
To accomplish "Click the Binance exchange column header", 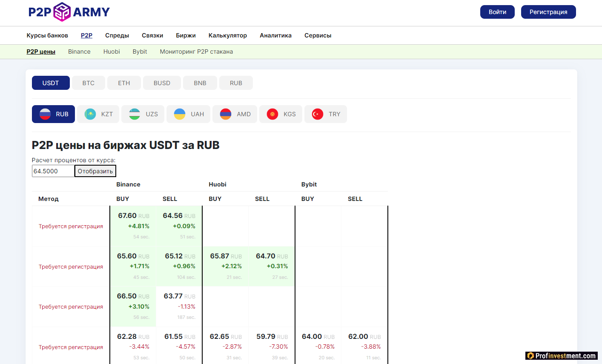I will click(128, 184).
